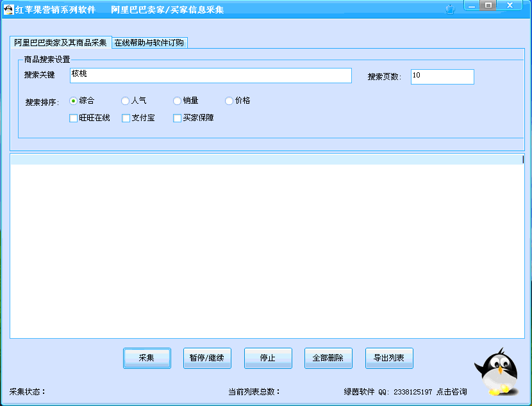Focus the 搜索页数 field showing 10

pyautogui.click(x=442, y=77)
